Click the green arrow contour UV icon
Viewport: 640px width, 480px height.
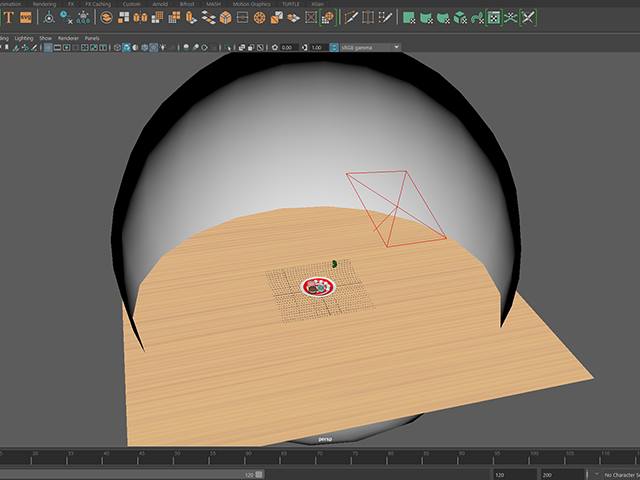click(477, 18)
